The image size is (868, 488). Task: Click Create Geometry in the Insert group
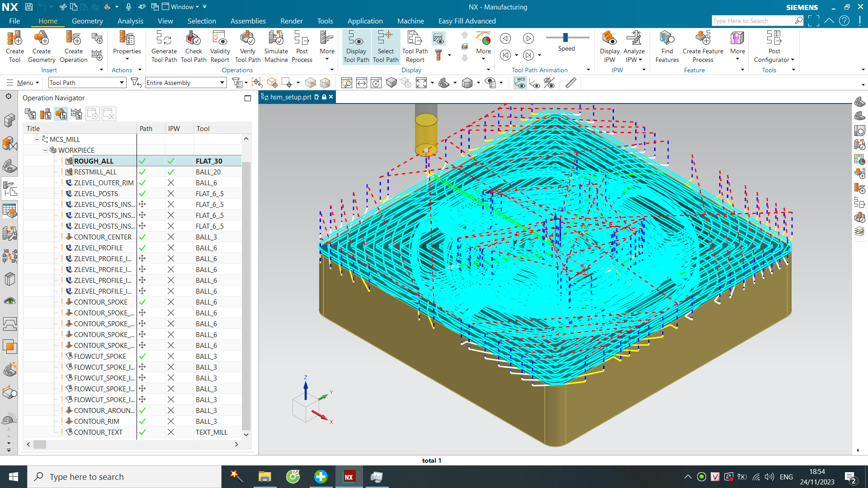click(x=42, y=47)
